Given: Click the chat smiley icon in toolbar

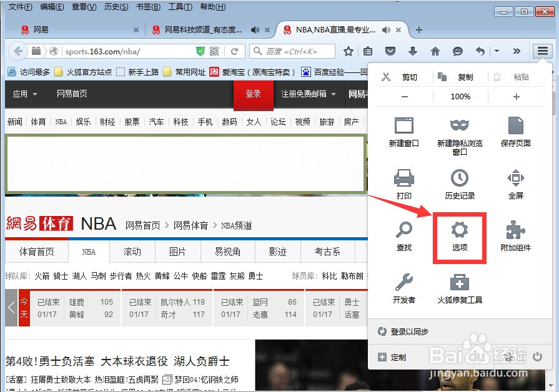Looking at the screenshot, I should tap(457, 52).
